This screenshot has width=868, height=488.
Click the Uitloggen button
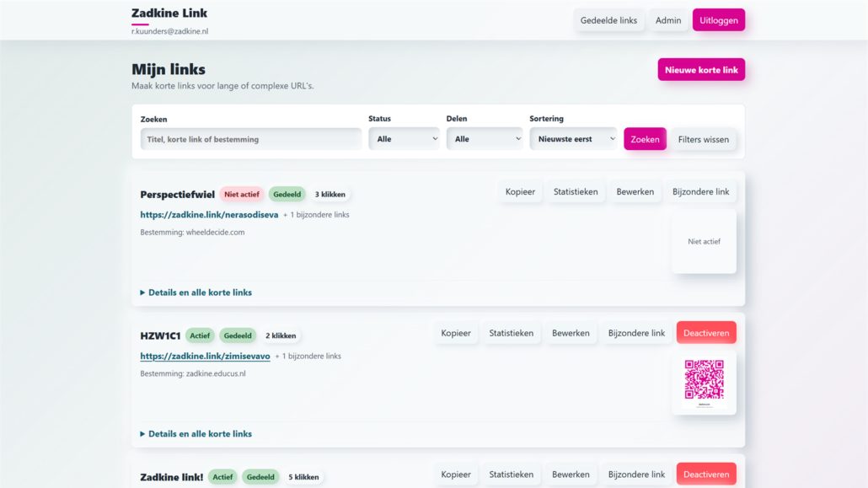click(719, 20)
